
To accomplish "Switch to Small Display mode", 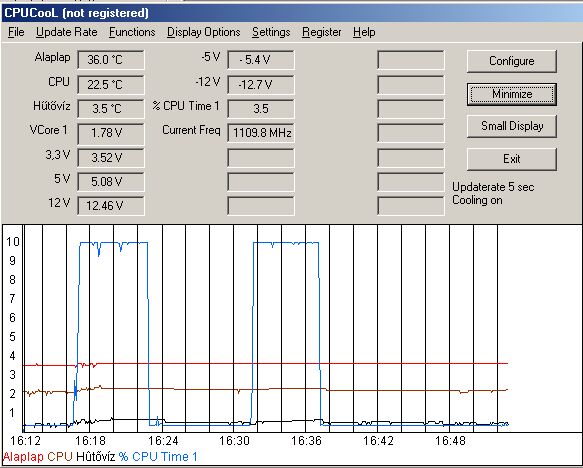I will pyautogui.click(x=512, y=126).
